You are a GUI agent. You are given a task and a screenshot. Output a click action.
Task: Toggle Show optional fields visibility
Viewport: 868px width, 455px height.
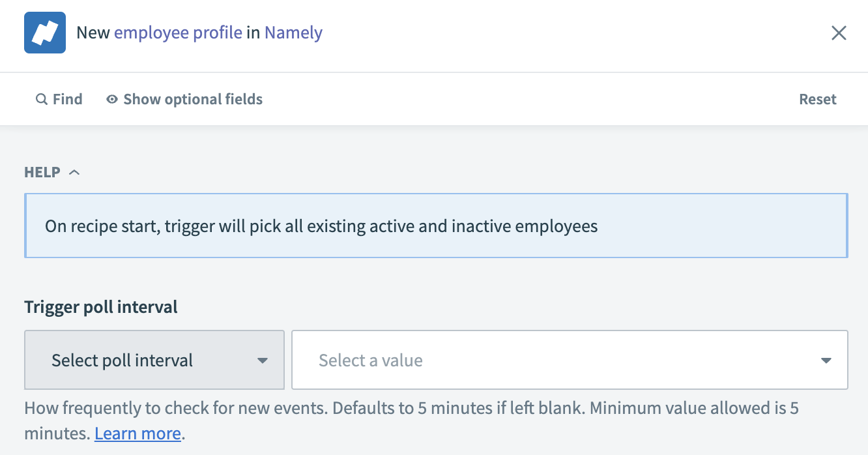click(184, 98)
